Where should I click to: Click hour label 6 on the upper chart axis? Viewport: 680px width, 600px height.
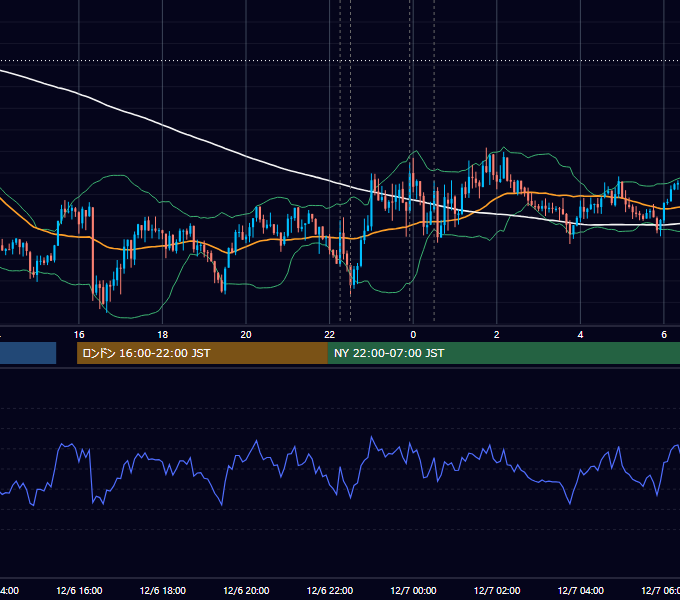click(x=664, y=335)
